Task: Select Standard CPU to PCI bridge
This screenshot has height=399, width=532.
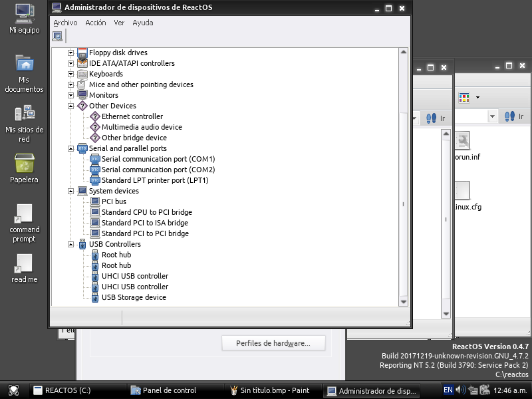Action: [147, 212]
